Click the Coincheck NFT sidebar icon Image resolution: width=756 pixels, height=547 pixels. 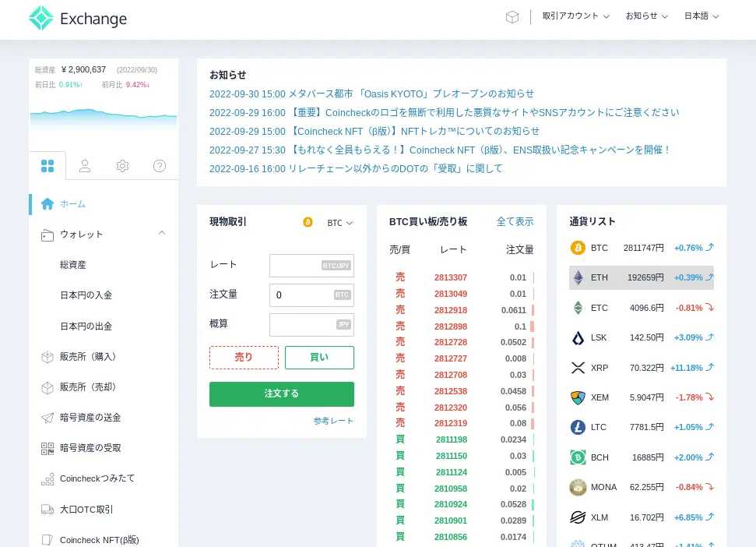[47, 540]
